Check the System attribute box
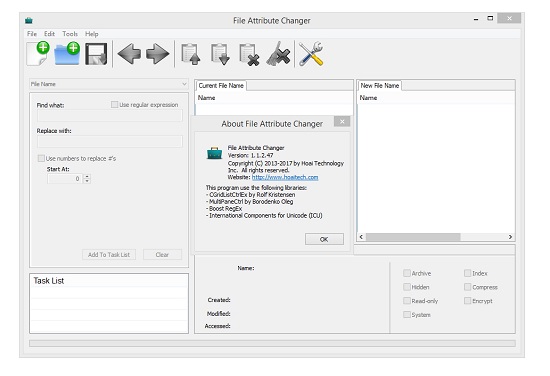 (x=407, y=314)
